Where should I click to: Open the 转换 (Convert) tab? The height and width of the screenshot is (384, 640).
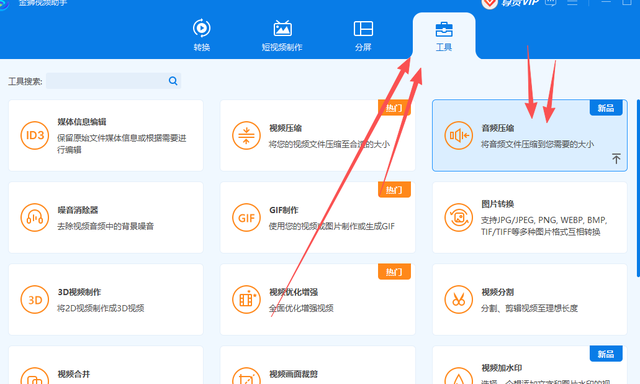pos(202,36)
